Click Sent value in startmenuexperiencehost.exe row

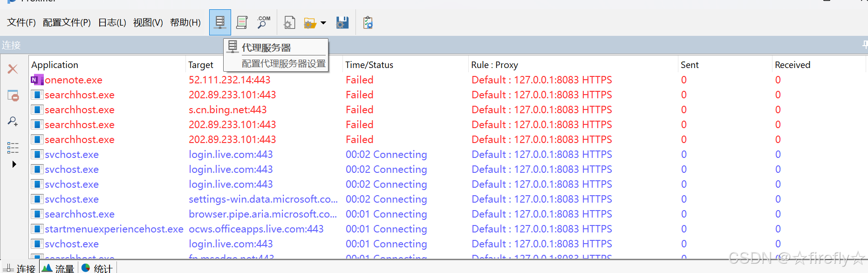(x=683, y=229)
